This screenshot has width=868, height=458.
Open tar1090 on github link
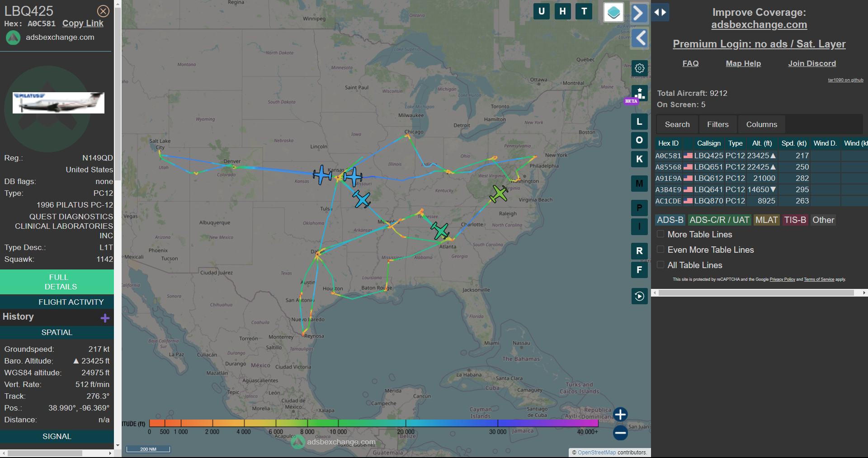tap(845, 80)
